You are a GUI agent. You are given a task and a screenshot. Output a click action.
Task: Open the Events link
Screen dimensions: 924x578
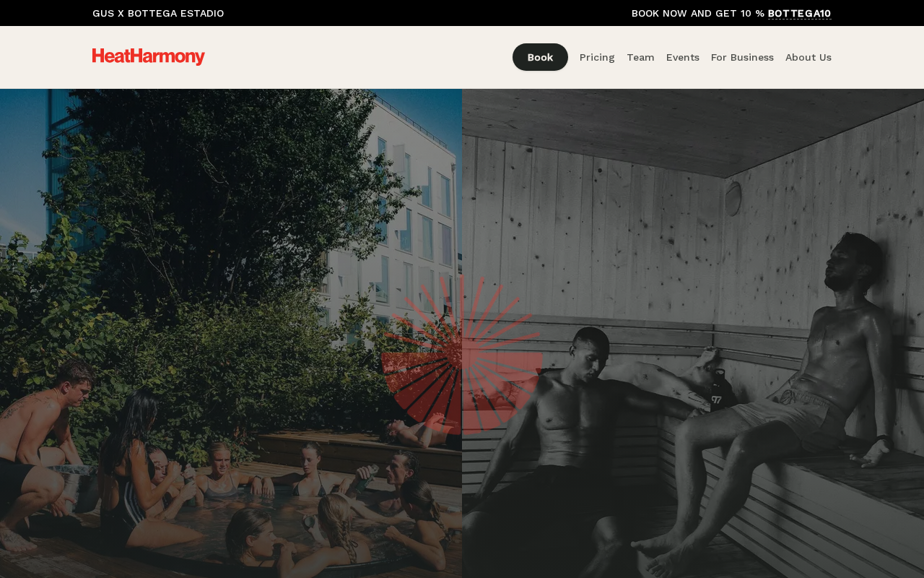(683, 57)
